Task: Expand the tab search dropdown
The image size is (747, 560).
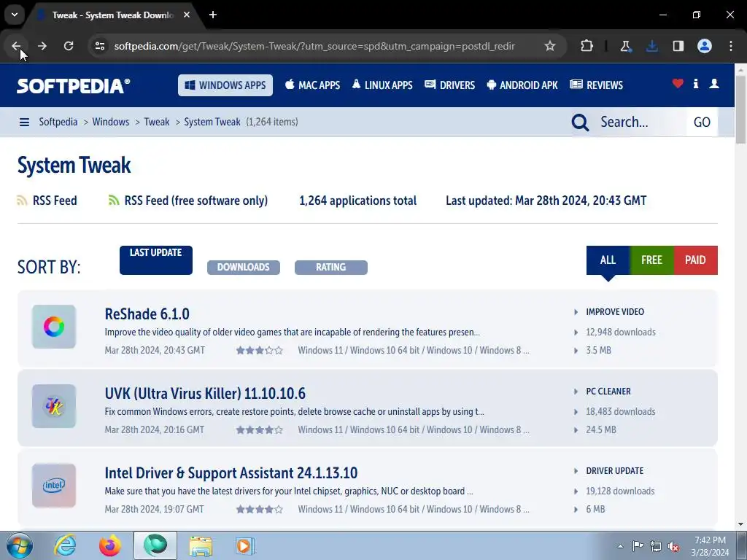Action: pos(15,15)
